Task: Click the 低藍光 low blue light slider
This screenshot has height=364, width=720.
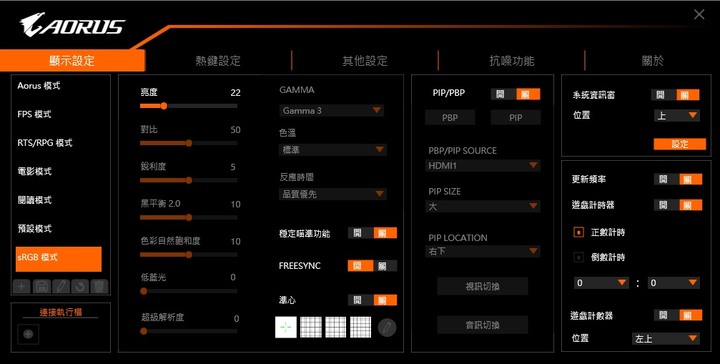Action: (189, 291)
